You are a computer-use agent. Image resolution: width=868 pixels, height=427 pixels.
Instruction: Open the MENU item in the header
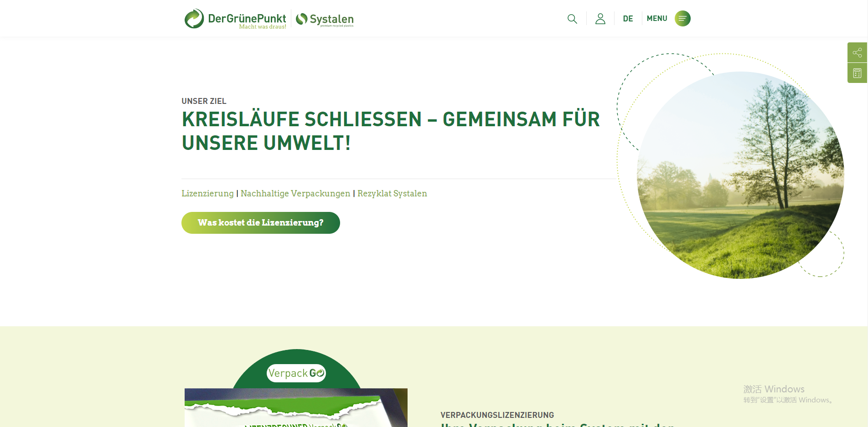[657, 18]
